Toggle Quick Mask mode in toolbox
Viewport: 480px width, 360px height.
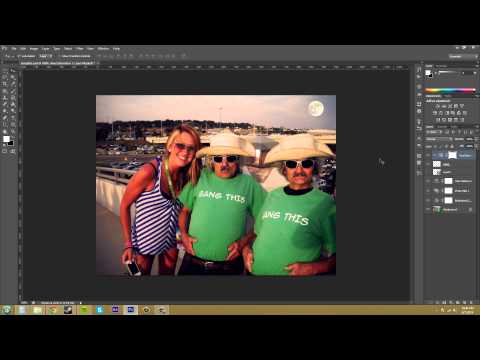coord(4,151)
